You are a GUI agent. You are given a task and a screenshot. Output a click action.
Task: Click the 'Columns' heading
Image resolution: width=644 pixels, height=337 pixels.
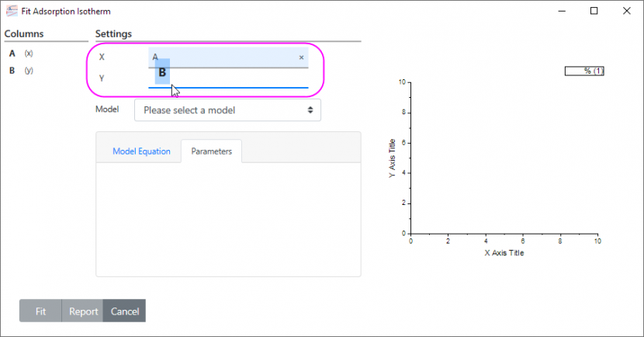(24, 33)
